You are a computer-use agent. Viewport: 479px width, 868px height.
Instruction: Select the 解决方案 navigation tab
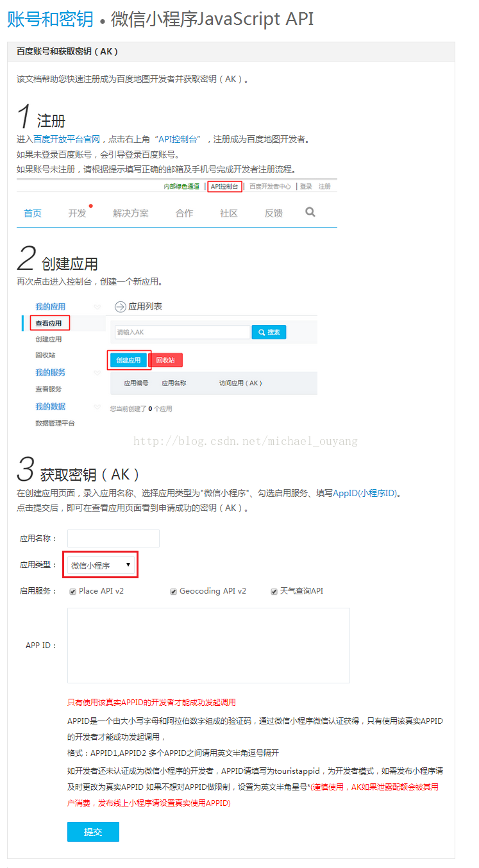click(x=131, y=213)
